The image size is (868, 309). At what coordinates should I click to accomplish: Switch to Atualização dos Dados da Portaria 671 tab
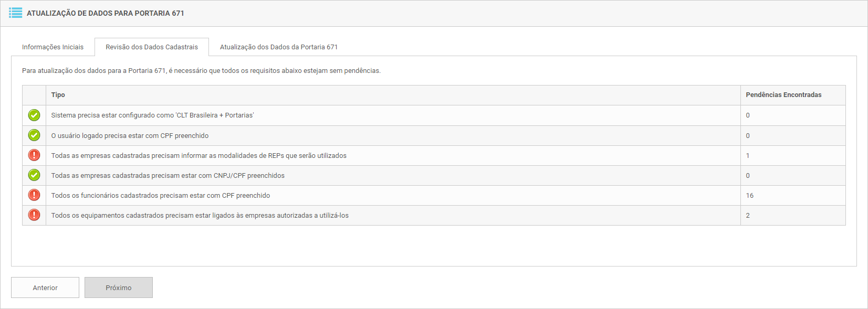[279, 47]
